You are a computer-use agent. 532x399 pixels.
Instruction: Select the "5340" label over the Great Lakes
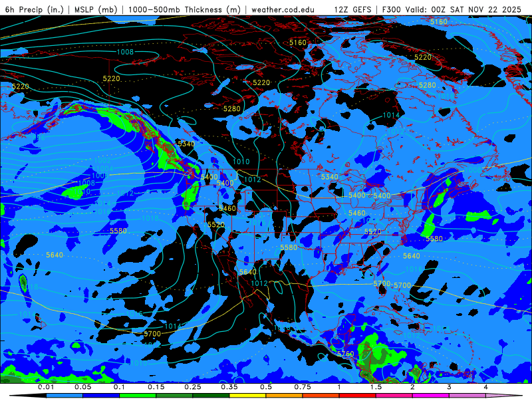(329, 177)
